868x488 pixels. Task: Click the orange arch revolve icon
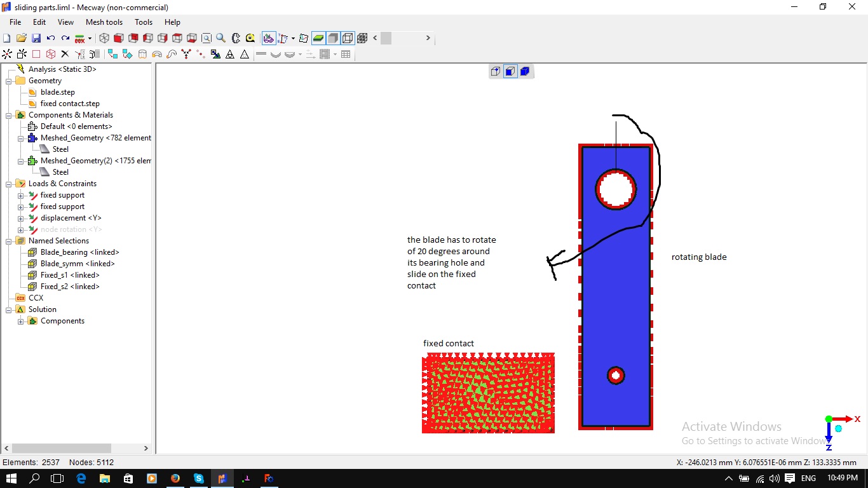[x=157, y=55]
